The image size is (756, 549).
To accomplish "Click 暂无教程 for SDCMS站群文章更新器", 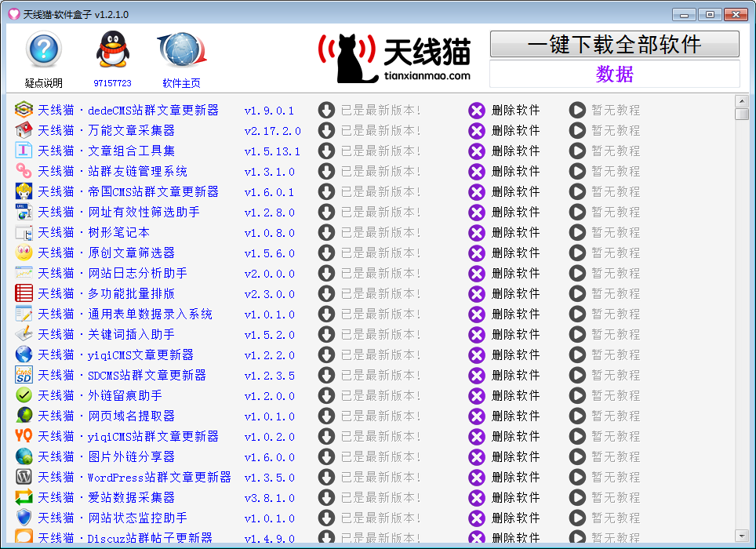I will point(616,375).
